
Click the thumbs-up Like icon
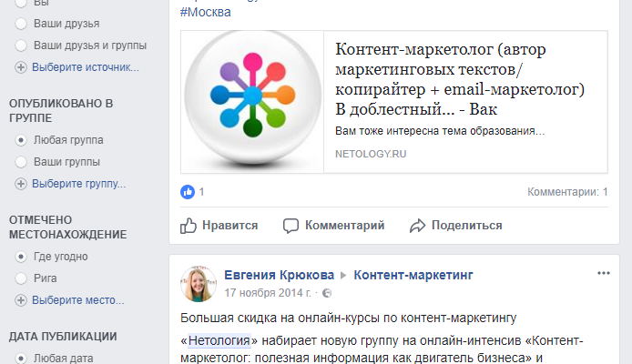[189, 226]
